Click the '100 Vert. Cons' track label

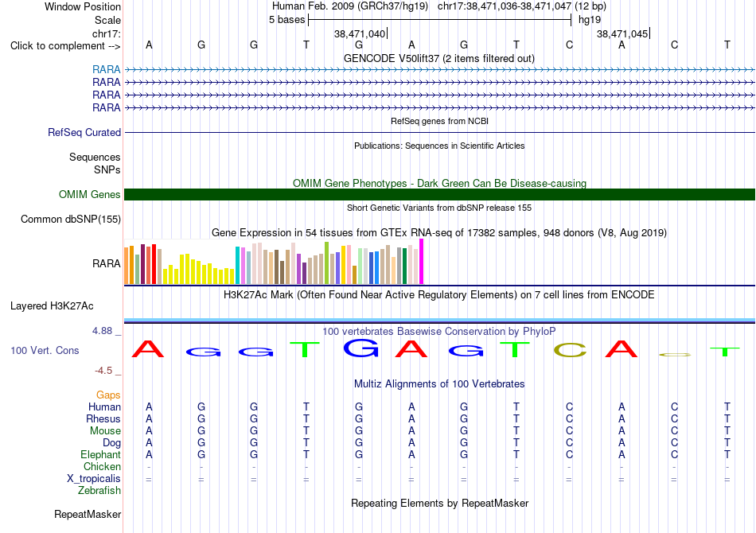[x=45, y=351]
